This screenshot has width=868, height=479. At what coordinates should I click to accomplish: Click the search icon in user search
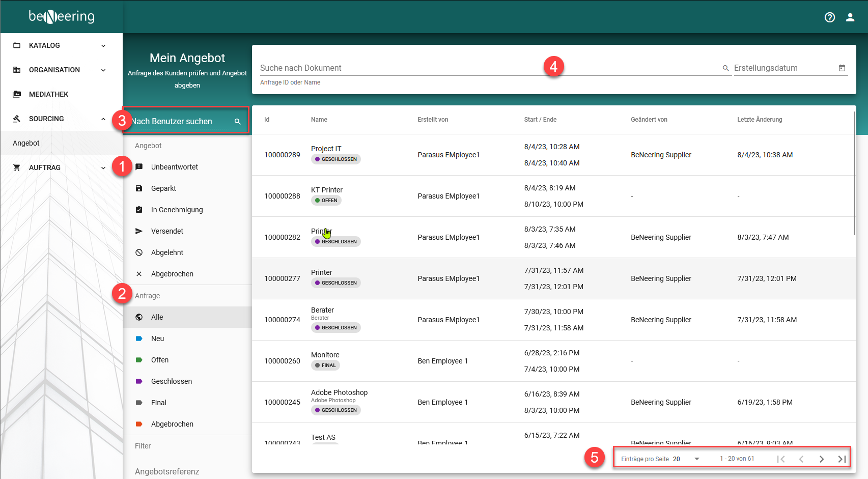click(237, 122)
